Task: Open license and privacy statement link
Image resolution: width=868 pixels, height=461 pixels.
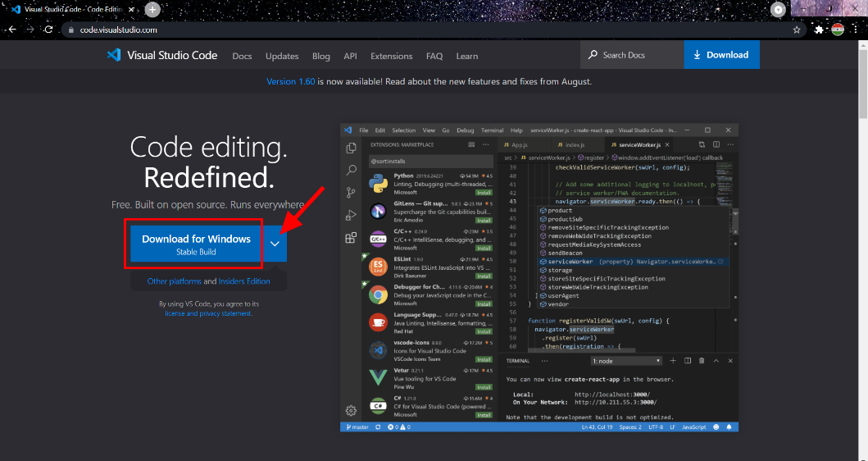Action: [x=209, y=313]
